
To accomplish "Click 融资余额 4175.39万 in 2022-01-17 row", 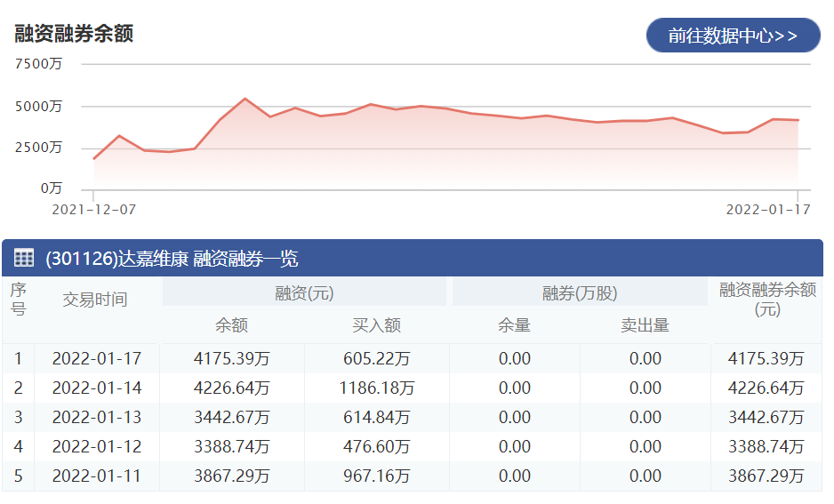I will point(231,358).
